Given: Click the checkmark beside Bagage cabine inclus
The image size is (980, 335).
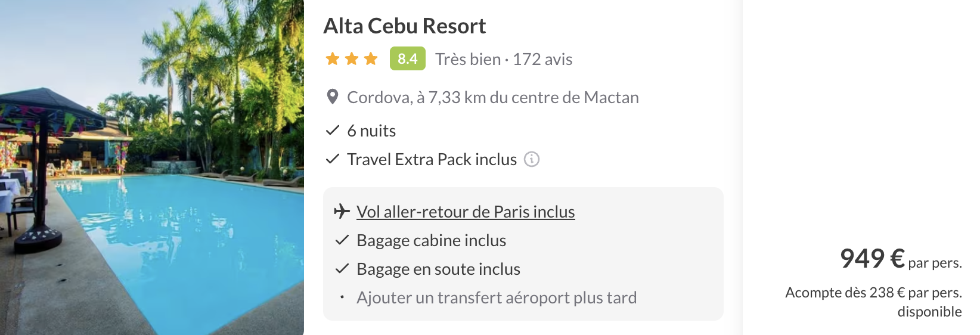Looking at the screenshot, I should [342, 240].
